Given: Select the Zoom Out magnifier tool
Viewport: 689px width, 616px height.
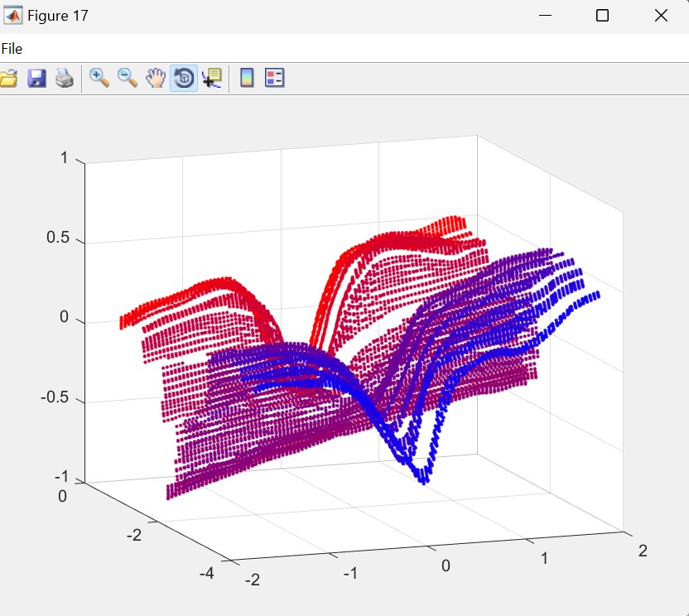Looking at the screenshot, I should coord(128,79).
